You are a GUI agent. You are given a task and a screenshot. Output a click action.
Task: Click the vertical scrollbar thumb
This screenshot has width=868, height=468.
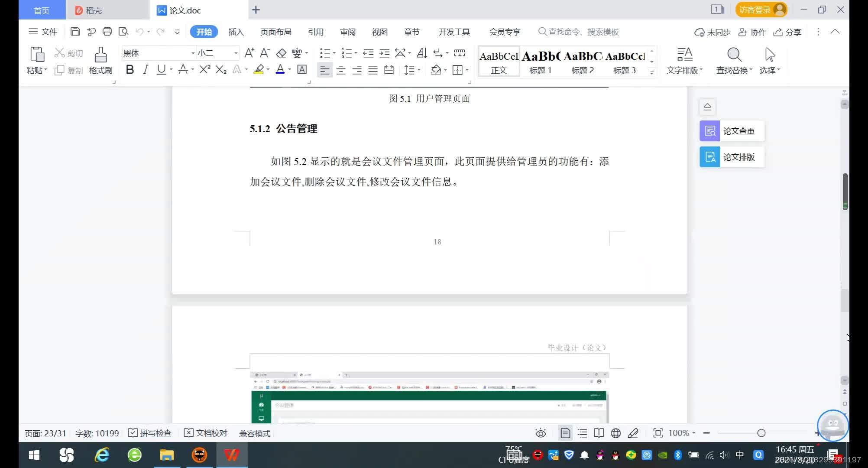pos(845,192)
